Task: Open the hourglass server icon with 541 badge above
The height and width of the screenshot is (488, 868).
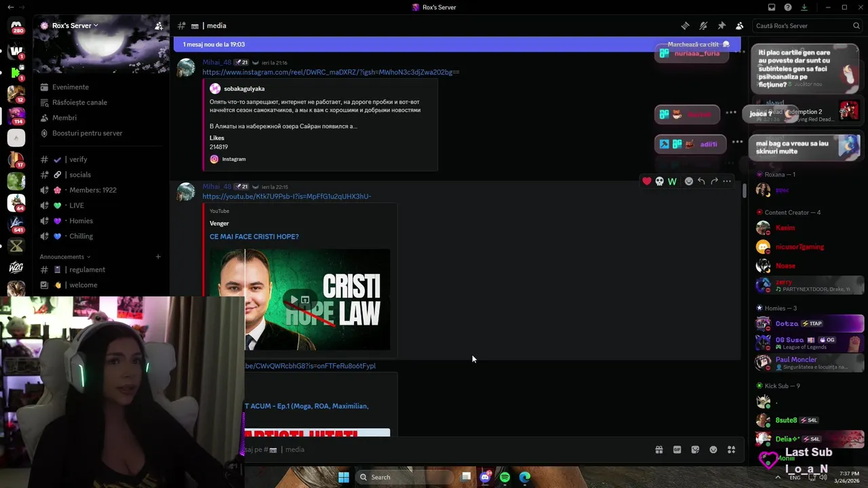Action: [16, 246]
